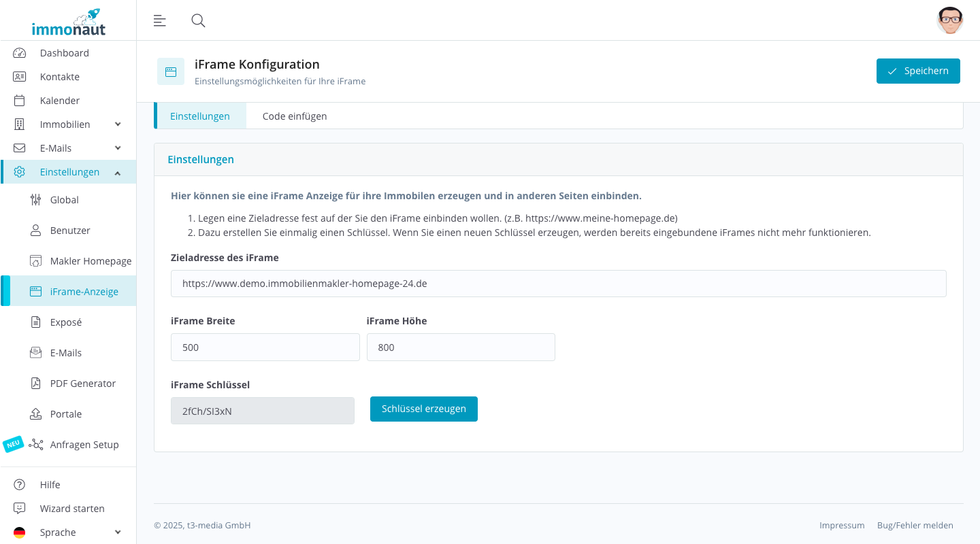Click the Portale upload icon
Screen dimensions: 980x544
[x=35, y=414]
